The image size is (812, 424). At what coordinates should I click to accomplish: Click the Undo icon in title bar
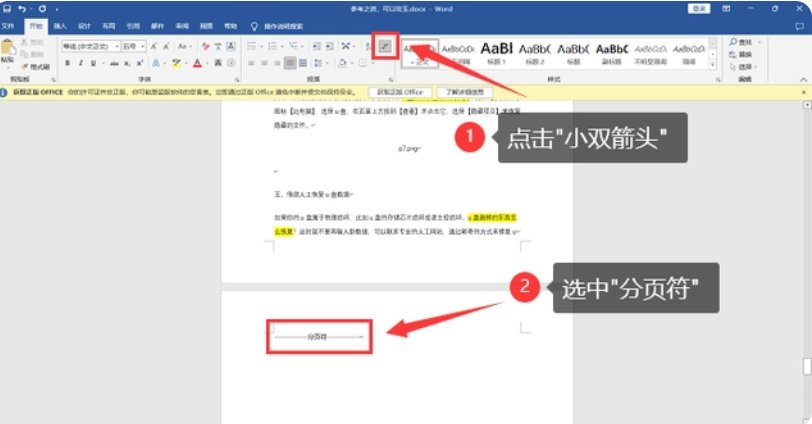[22, 8]
